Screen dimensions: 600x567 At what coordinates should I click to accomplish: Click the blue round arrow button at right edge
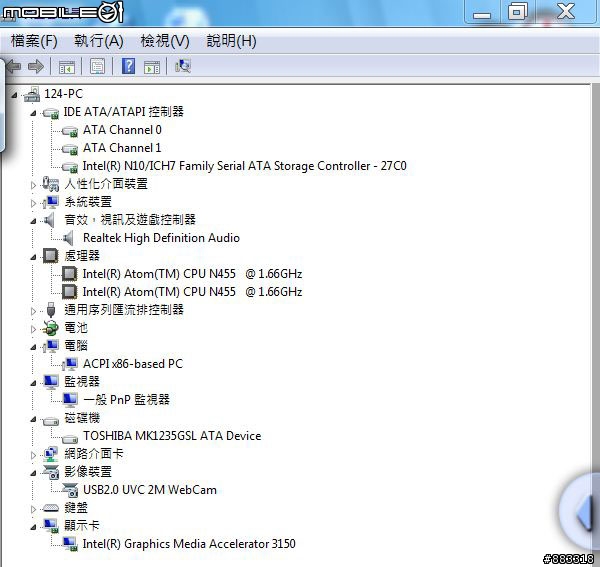(x=582, y=511)
